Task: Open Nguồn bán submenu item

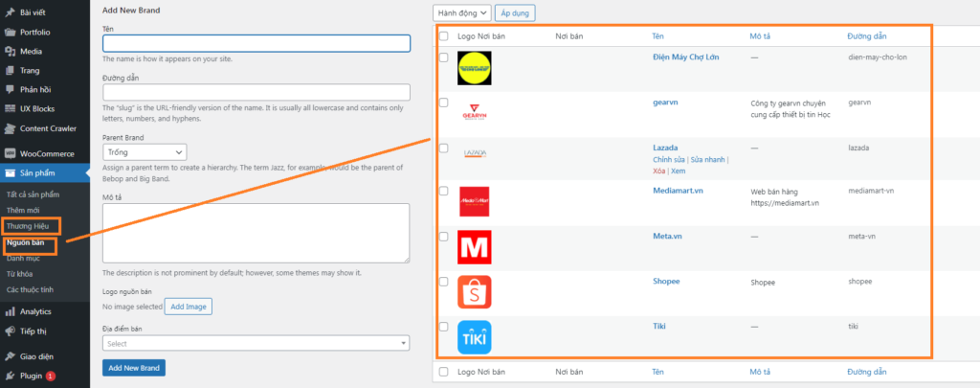Action: [26, 242]
